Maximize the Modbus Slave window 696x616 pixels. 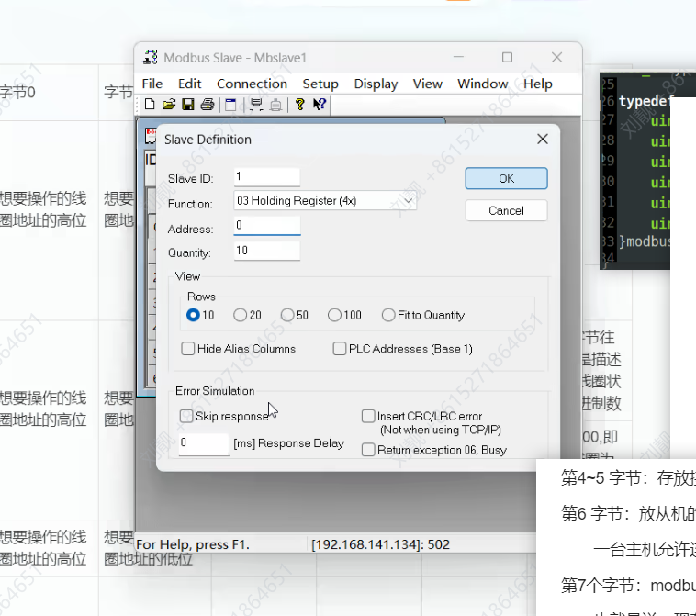pos(508,57)
